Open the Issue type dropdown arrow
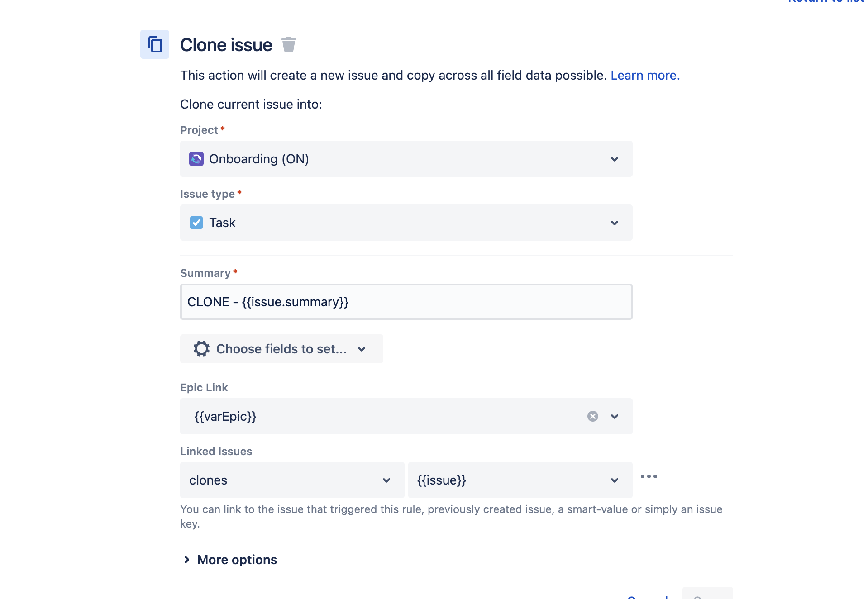 (x=615, y=223)
